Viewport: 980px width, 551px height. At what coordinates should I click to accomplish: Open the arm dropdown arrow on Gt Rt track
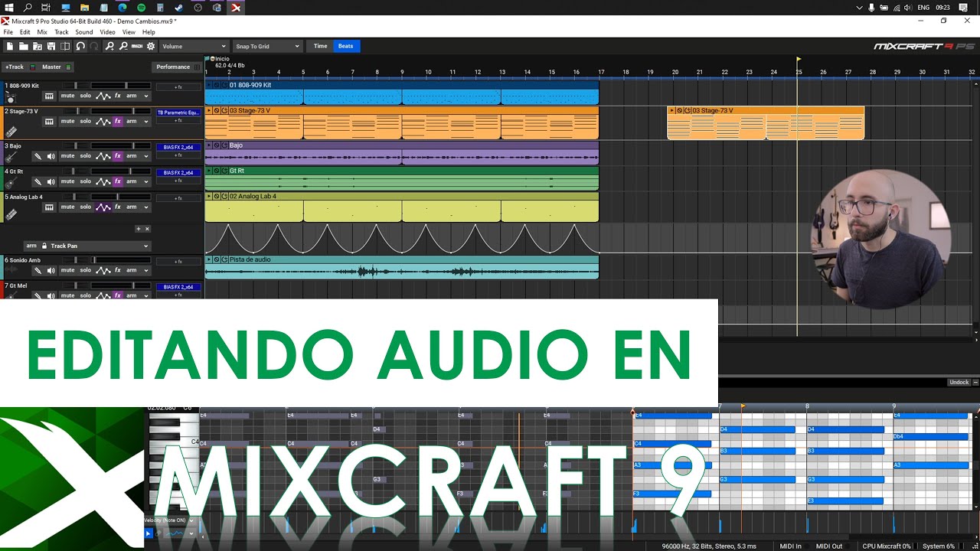(146, 181)
